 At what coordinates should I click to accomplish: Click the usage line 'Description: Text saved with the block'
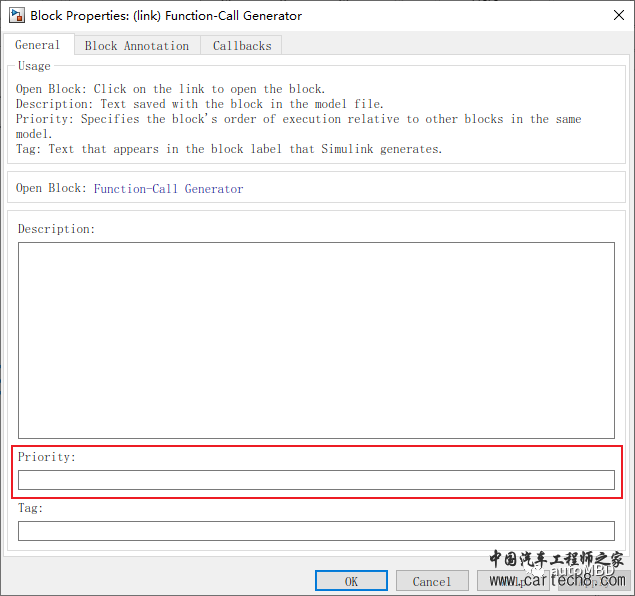coord(200,104)
